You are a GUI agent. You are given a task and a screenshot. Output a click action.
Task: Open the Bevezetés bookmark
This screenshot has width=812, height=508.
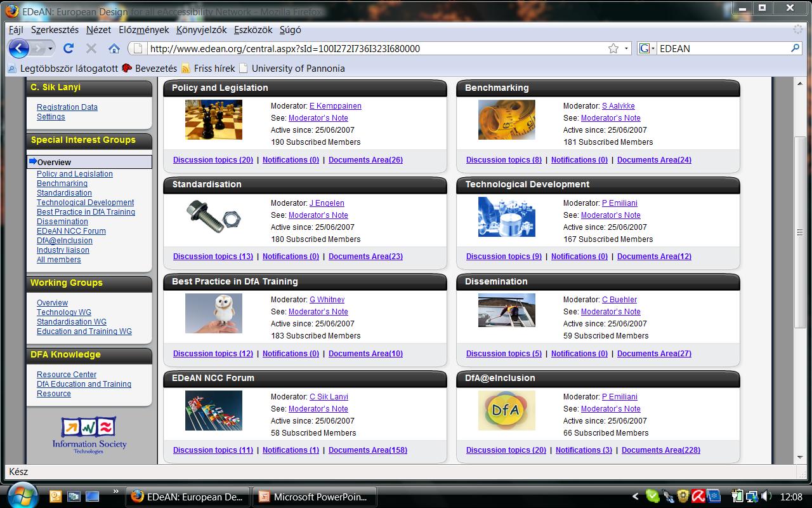click(150, 69)
